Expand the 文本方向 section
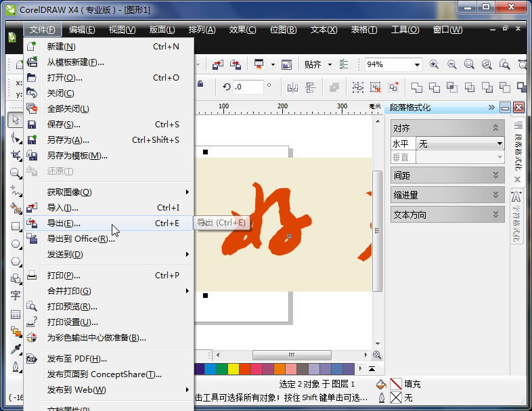 495,215
